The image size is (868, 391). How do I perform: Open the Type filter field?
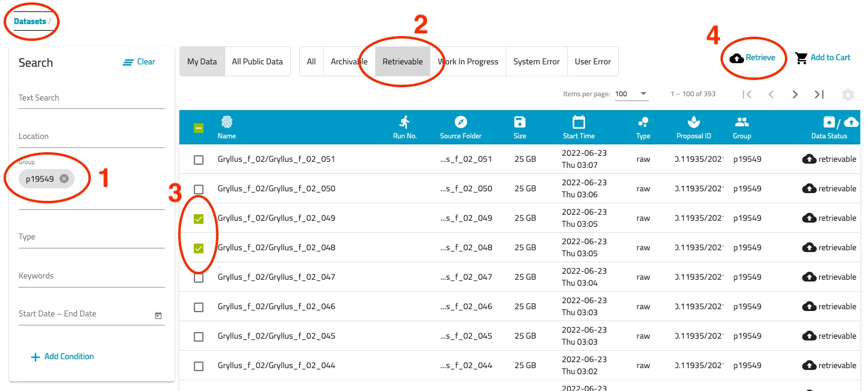(x=91, y=237)
